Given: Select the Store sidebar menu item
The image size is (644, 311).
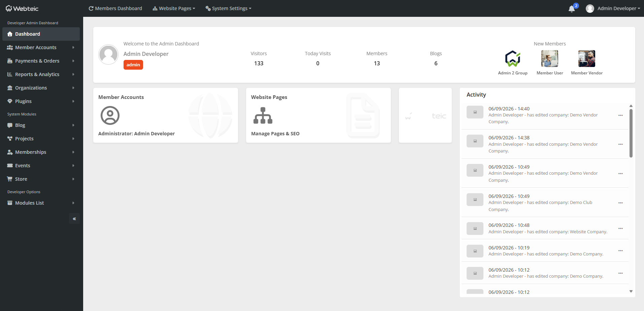Looking at the screenshot, I should point(41,179).
